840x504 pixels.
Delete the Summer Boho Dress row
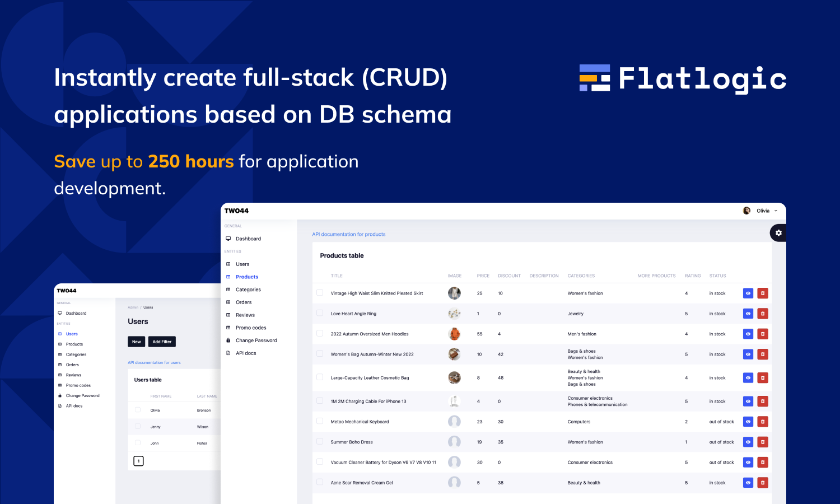pos(763,442)
